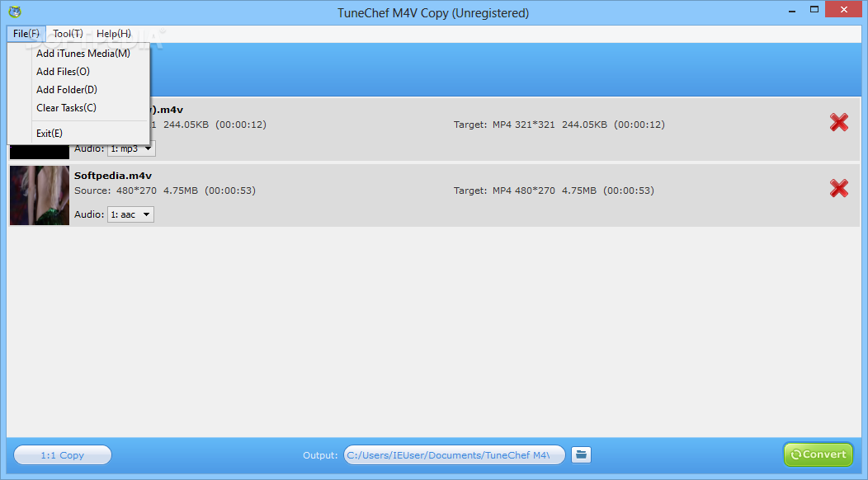Click Target: MP4 321*321 info text
This screenshot has height=480, width=868.
click(559, 125)
